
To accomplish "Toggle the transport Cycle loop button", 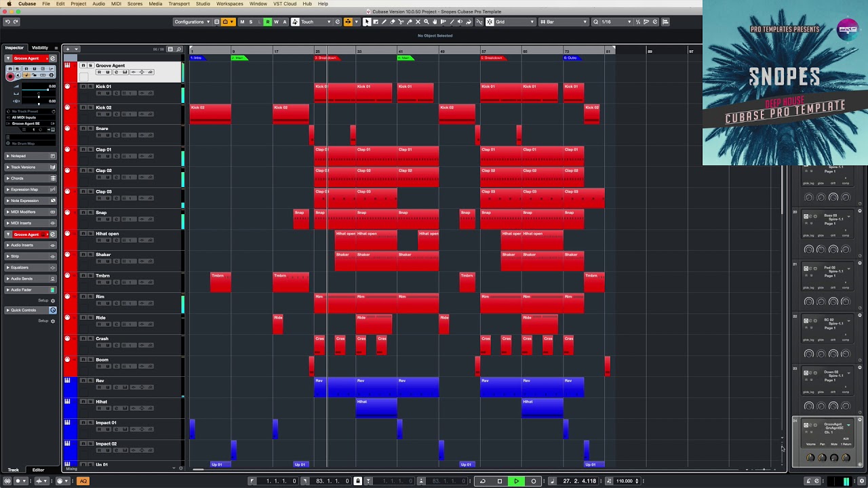I will coord(483,481).
